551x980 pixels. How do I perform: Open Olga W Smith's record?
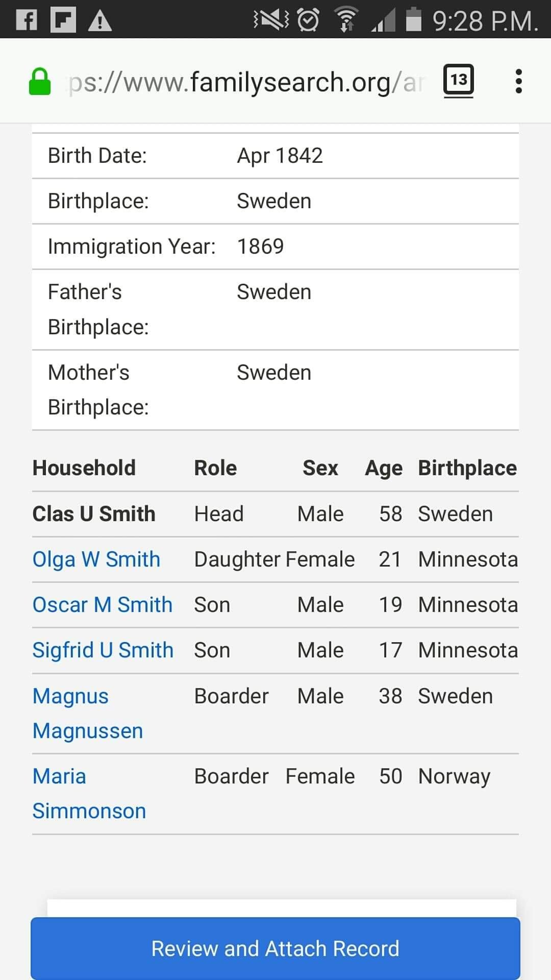pyautogui.click(x=96, y=559)
